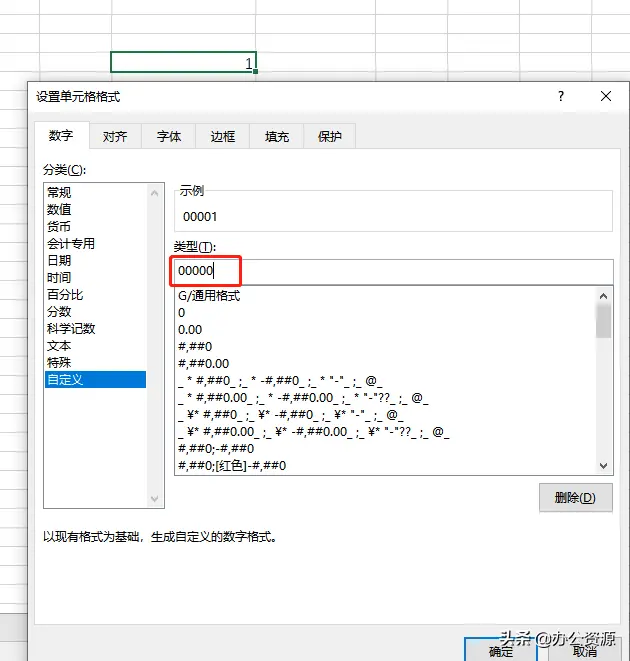The image size is (630, 661).
Task: Open the 对齐 tab
Action: pyautogui.click(x=115, y=136)
